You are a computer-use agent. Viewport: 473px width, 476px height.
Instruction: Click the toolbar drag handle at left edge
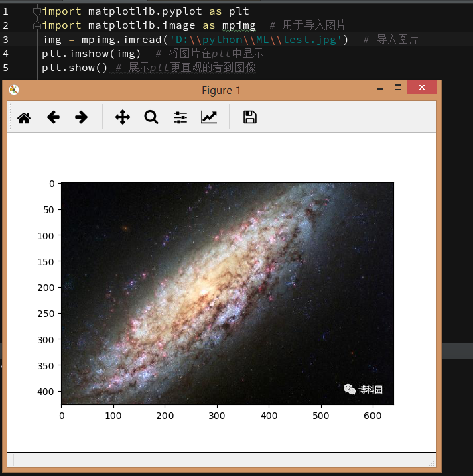(x=11, y=116)
